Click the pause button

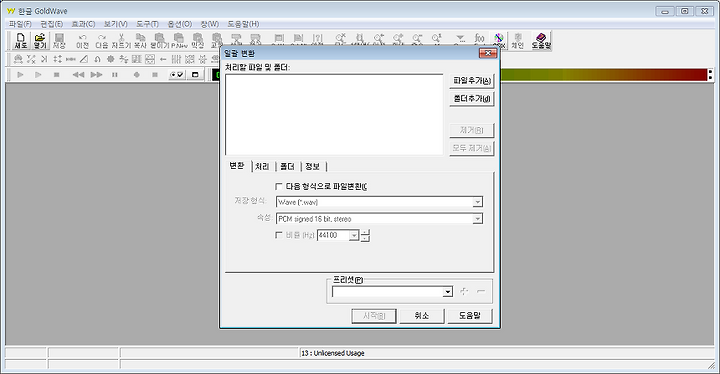pyautogui.click(x=115, y=74)
